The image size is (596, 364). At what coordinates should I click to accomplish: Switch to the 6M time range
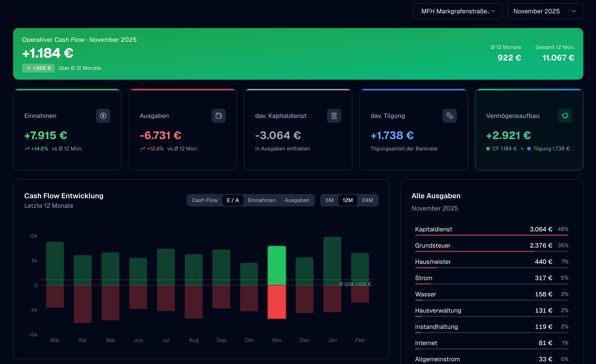329,200
